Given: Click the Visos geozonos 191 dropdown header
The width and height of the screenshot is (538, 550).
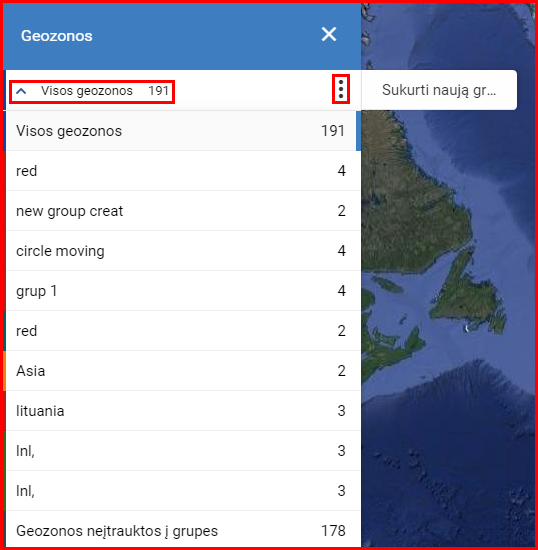Looking at the screenshot, I should [92, 92].
